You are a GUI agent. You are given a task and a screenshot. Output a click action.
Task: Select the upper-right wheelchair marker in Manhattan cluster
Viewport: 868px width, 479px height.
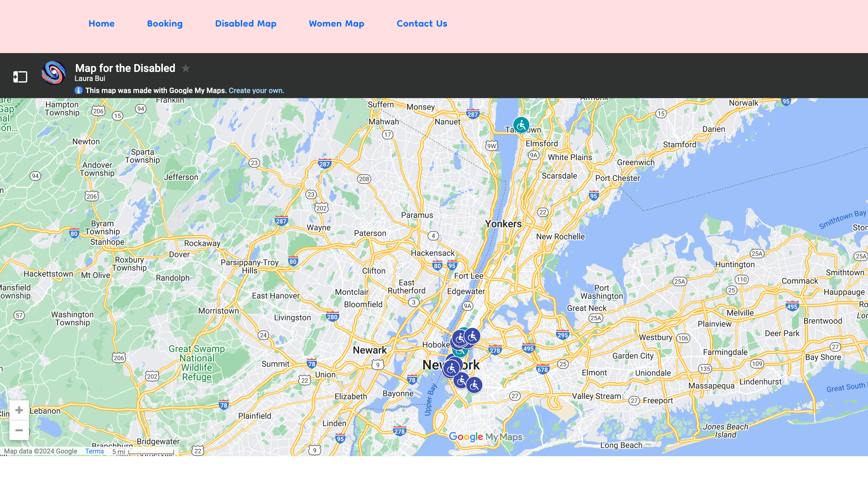(x=472, y=336)
